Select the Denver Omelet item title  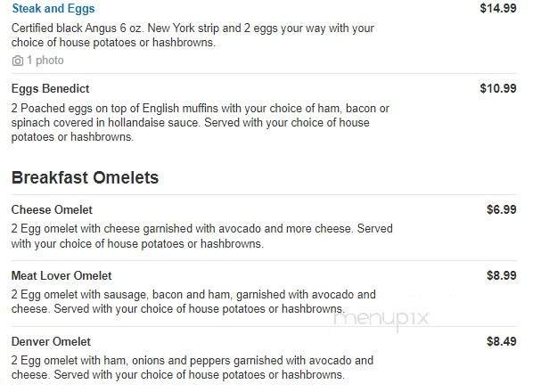pyautogui.click(x=52, y=341)
